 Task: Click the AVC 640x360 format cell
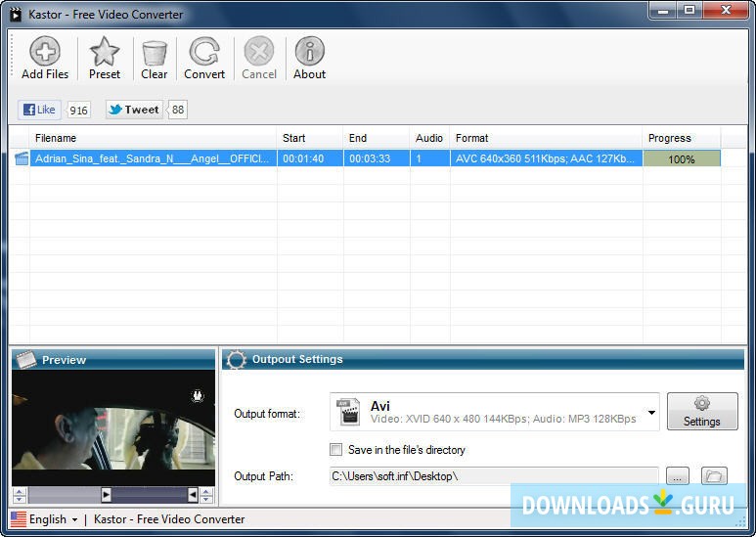pos(546,158)
